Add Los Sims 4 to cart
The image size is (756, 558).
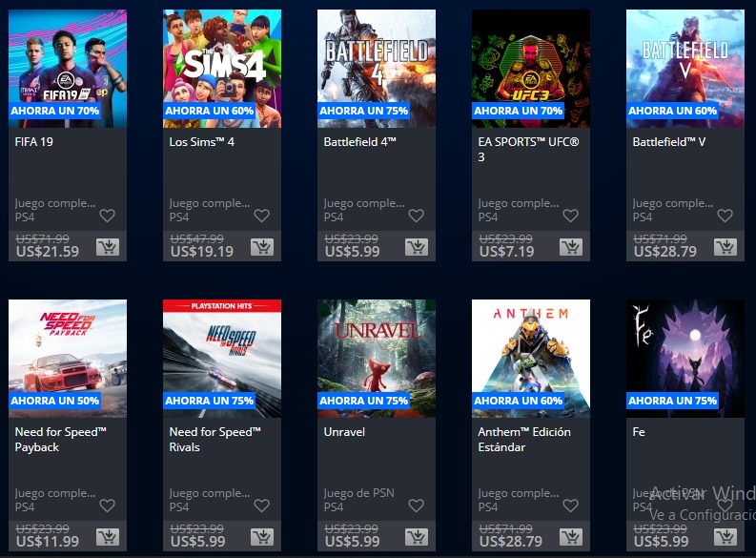[x=262, y=247]
